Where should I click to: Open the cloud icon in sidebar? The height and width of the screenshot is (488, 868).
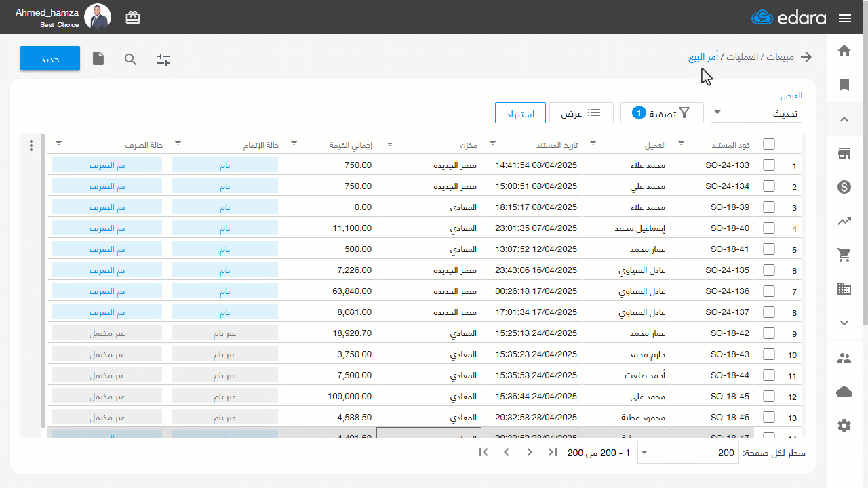tap(844, 392)
